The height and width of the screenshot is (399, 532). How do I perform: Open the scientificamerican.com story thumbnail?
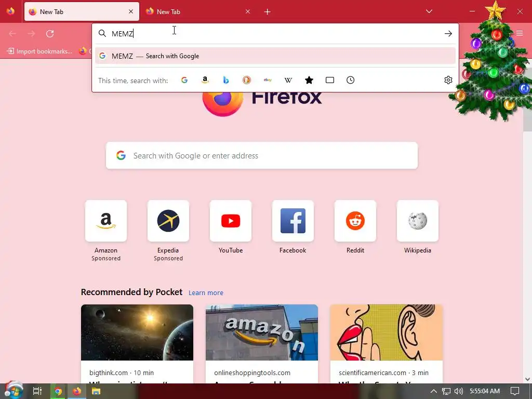pyautogui.click(x=386, y=332)
